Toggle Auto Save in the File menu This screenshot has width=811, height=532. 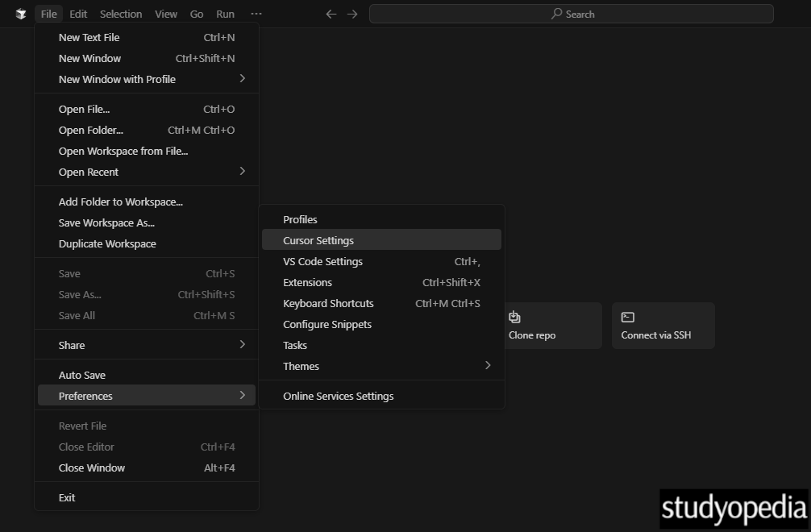coord(81,374)
